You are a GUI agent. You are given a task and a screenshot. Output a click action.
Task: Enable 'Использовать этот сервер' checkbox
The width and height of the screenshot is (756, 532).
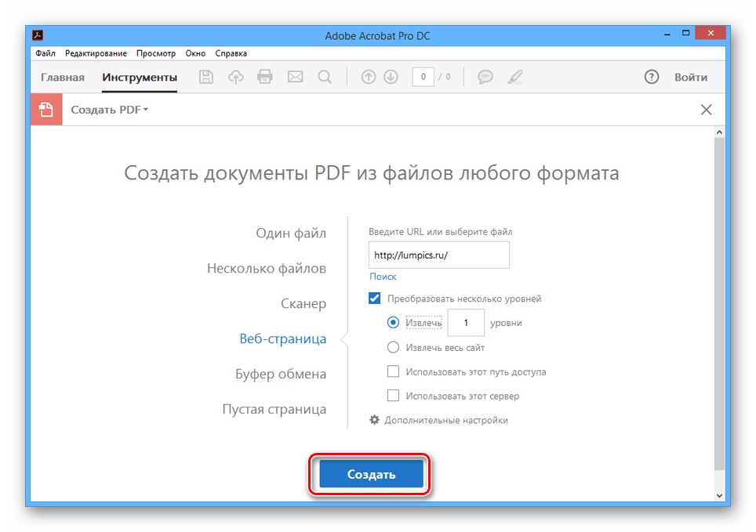[394, 396]
